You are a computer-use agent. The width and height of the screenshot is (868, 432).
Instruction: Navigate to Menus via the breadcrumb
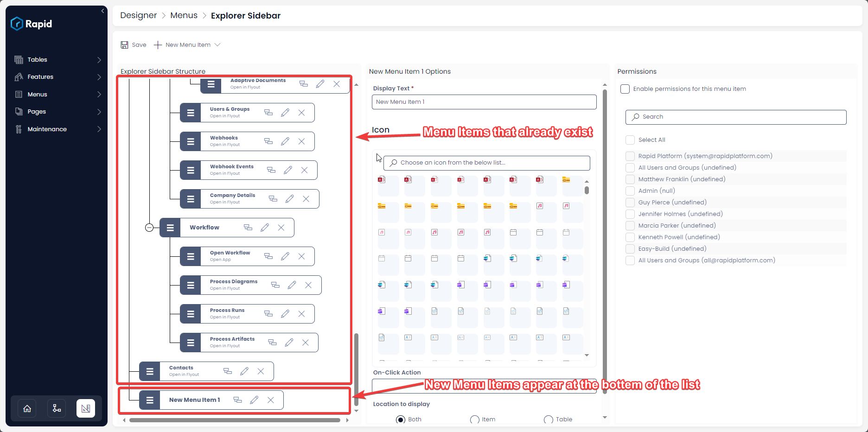(184, 15)
